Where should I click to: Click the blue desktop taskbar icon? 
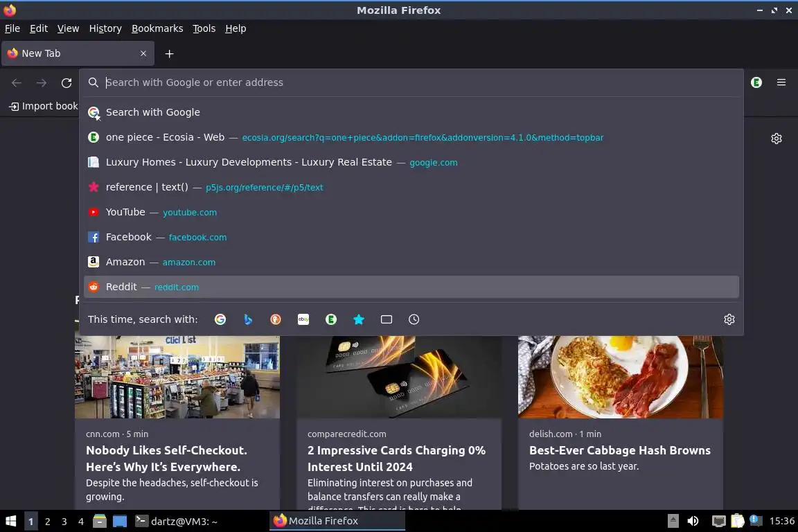120,521
